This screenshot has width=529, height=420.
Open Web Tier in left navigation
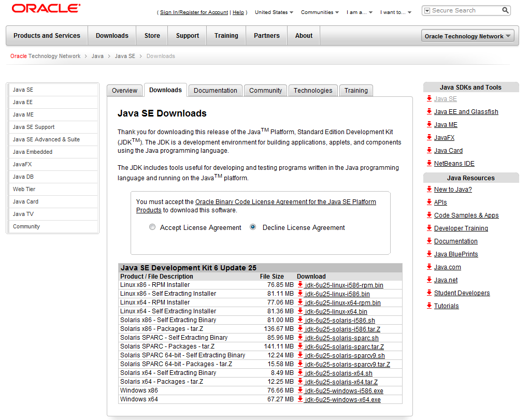(53, 189)
